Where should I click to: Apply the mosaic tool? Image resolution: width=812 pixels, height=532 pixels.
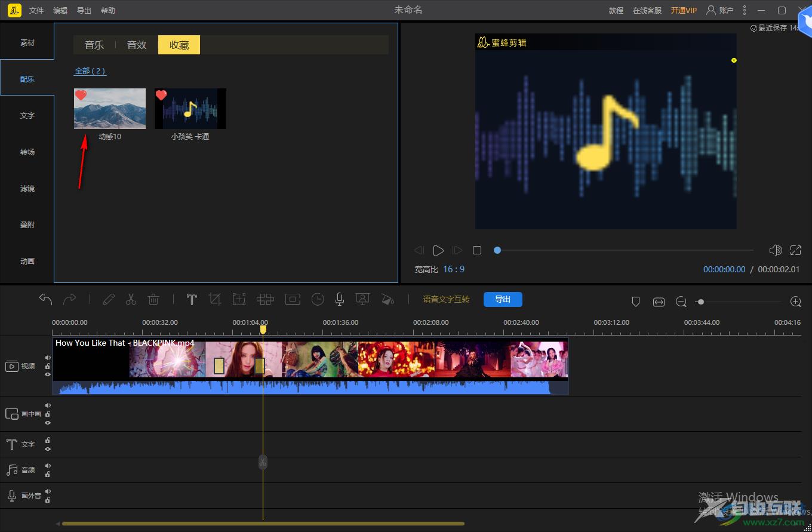click(265, 299)
